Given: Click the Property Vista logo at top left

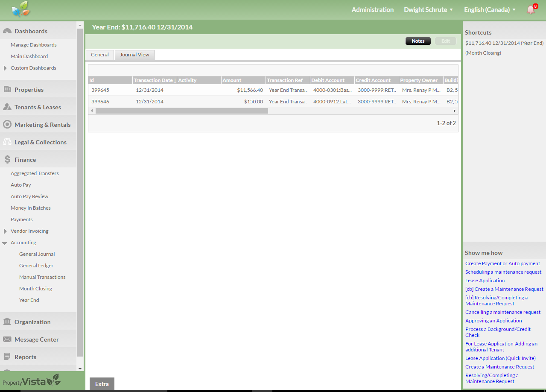Looking at the screenshot, I should click(21, 9).
